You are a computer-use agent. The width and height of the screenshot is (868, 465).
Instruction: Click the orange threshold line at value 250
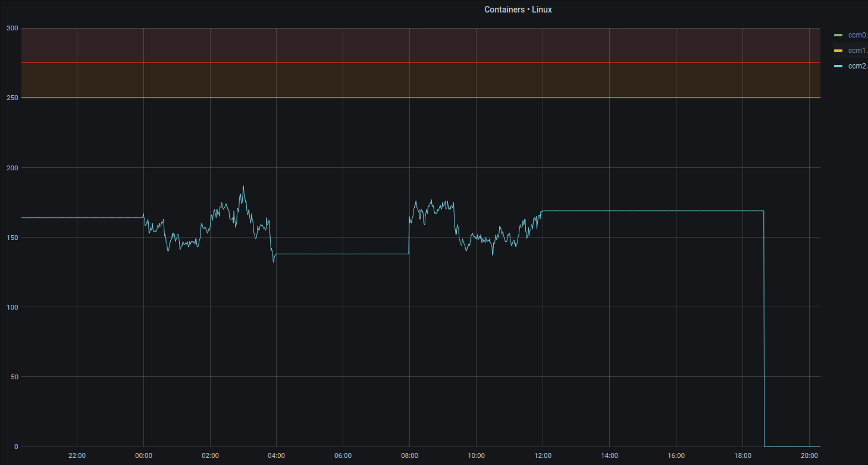[x=416, y=96]
